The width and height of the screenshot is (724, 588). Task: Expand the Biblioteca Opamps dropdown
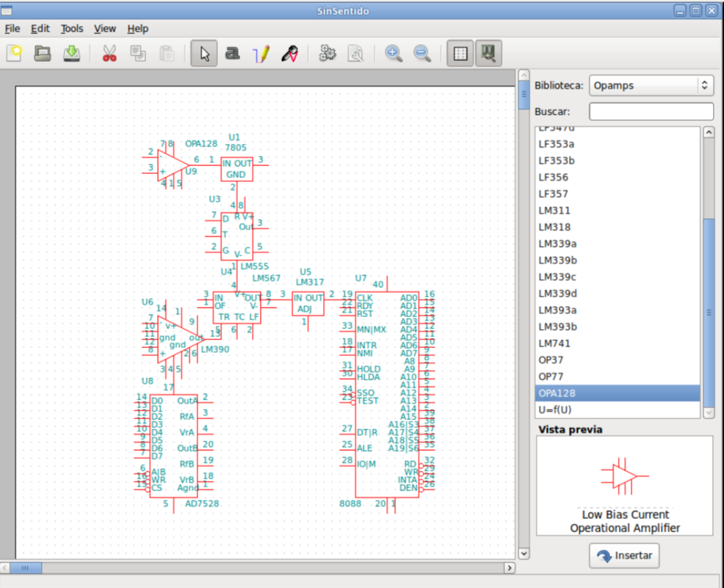point(651,85)
